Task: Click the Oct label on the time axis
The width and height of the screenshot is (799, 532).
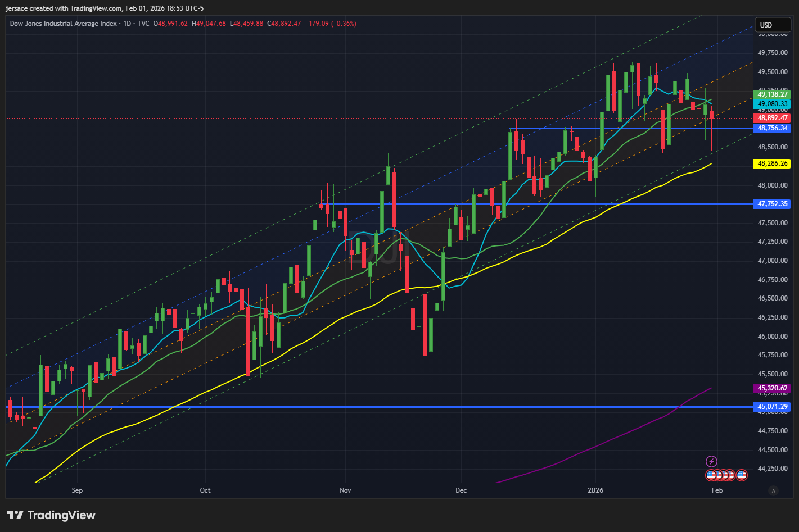Action: click(205, 490)
